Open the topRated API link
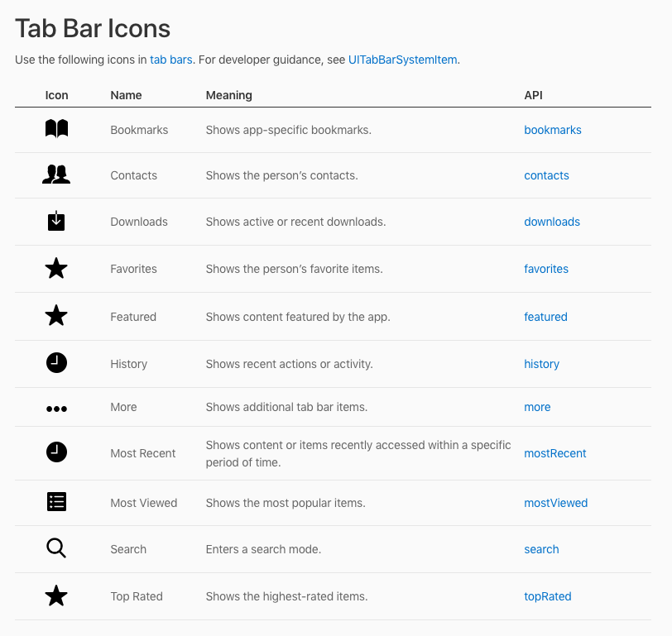Viewport: 672px width, 636px height. (x=548, y=596)
